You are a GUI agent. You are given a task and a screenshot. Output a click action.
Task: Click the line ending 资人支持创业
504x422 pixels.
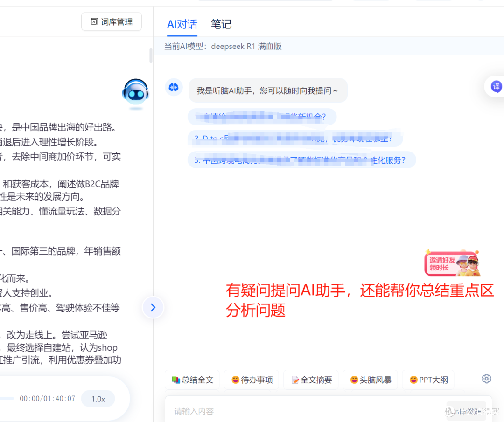[26, 293]
